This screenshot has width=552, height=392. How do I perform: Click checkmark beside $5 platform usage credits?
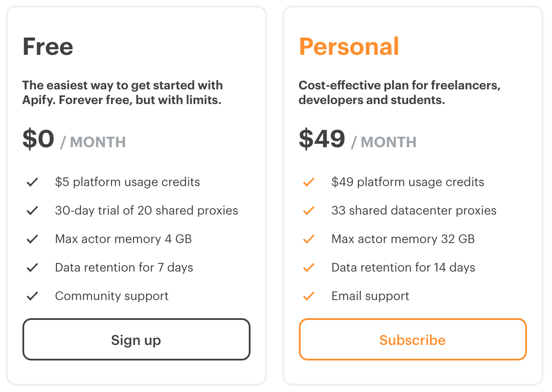point(32,182)
